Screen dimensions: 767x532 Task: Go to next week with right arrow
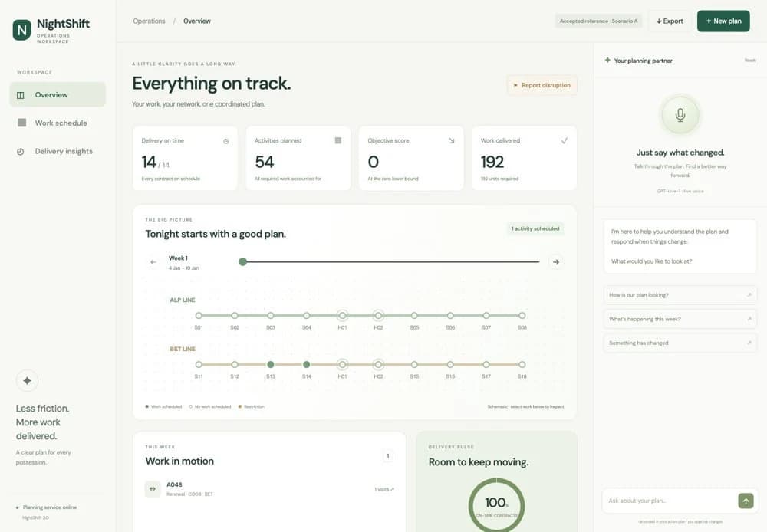coord(556,262)
